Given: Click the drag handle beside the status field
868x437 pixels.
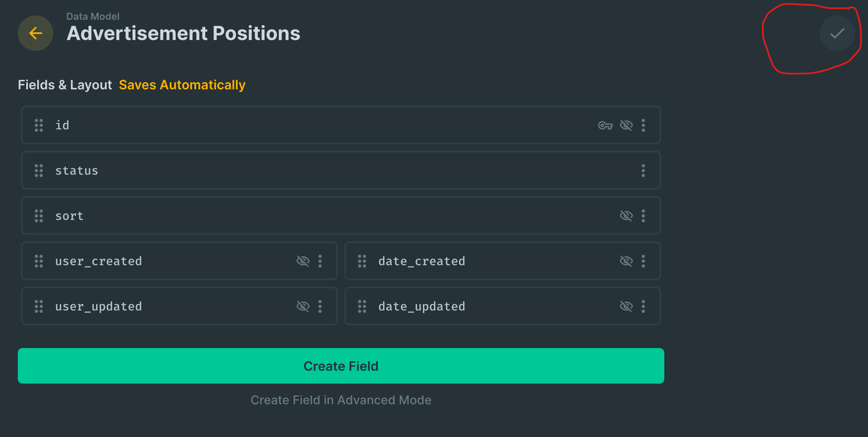Looking at the screenshot, I should [39, 171].
